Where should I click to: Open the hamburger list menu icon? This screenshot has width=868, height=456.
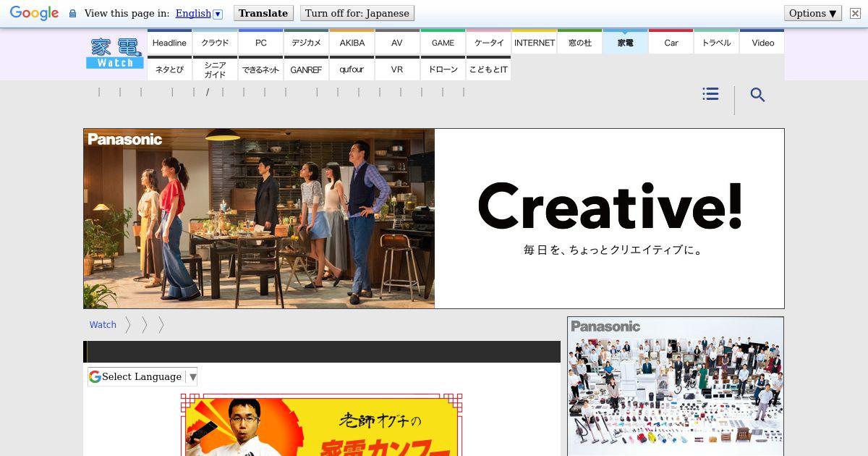[x=710, y=94]
